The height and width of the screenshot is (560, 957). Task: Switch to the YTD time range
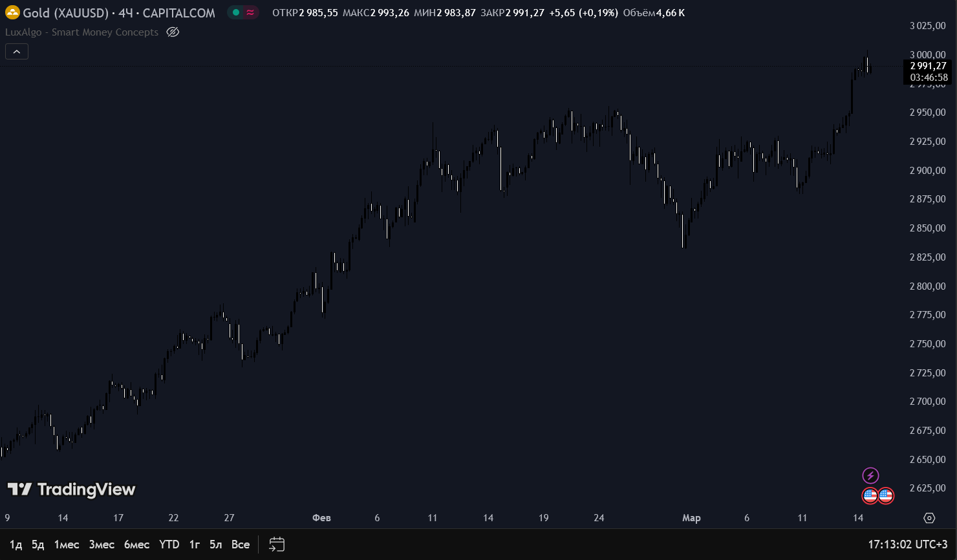[169, 544]
